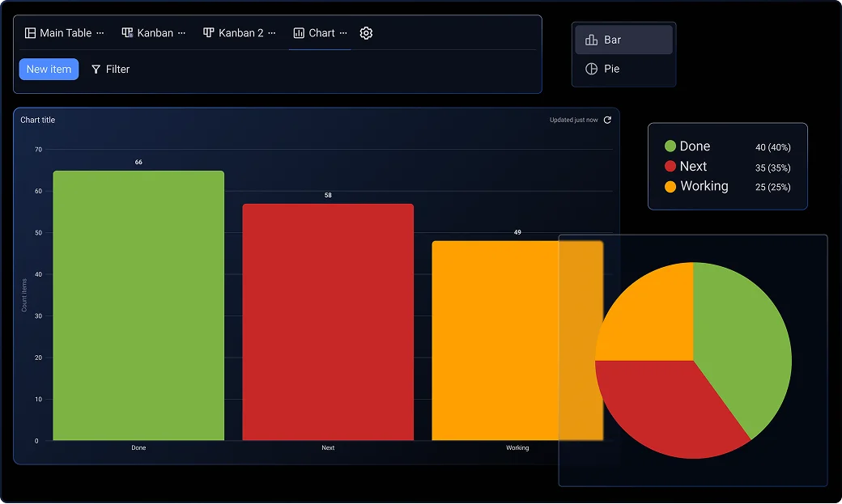Open Kanban tab options ellipsis

point(181,33)
